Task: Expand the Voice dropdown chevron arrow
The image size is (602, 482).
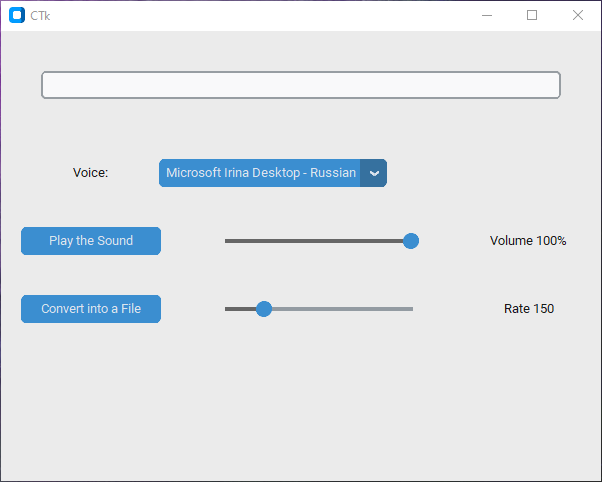Action: coord(374,173)
